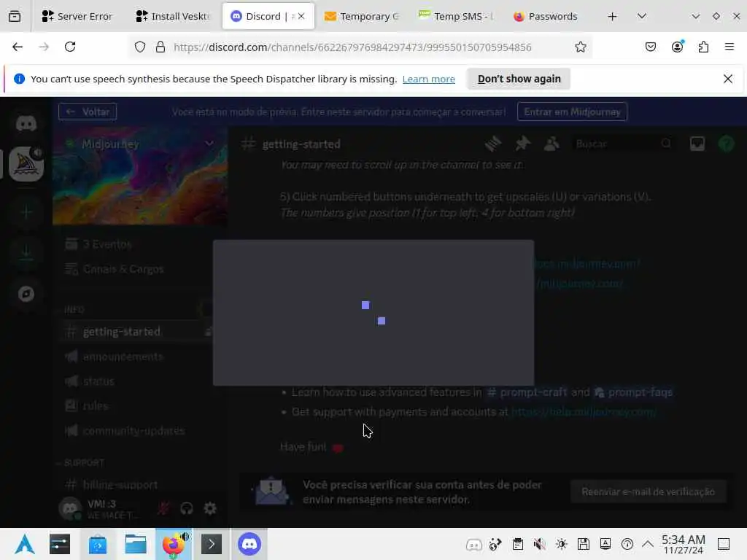This screenshot has height=560, width=747.
Task: Add a server with plus icon
Action: coord(26,212)
